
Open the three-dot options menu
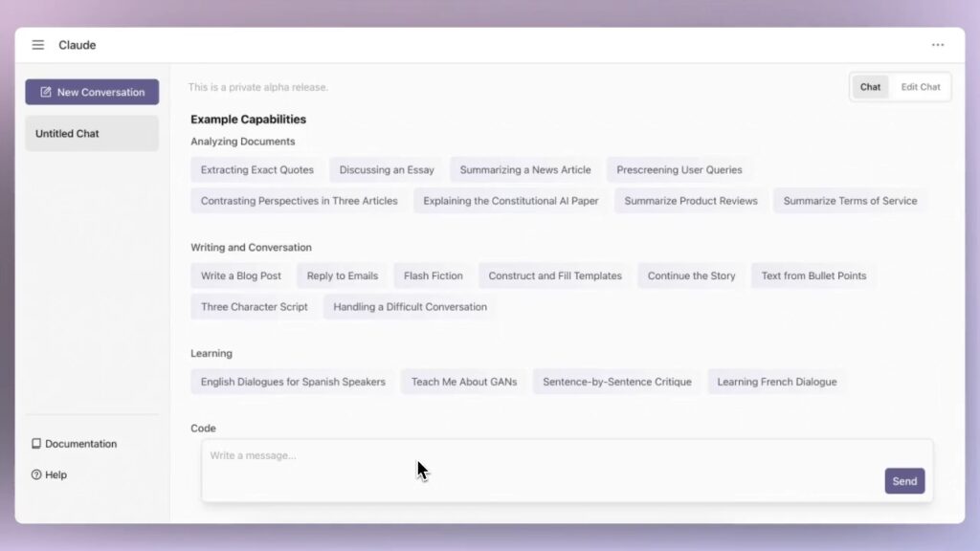[938, 45]
